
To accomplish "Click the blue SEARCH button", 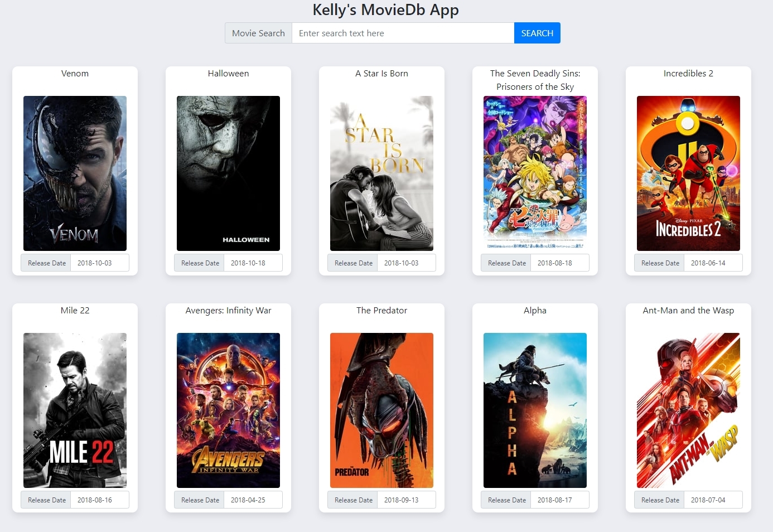I will (x=537, y=33).
